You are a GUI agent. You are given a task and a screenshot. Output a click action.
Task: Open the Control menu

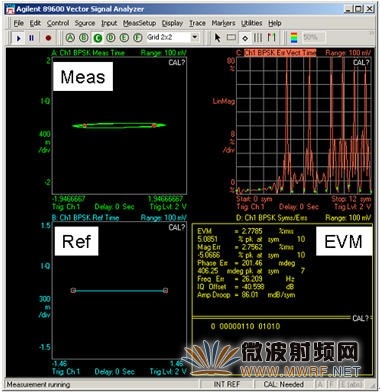click(x=58, y=23)
